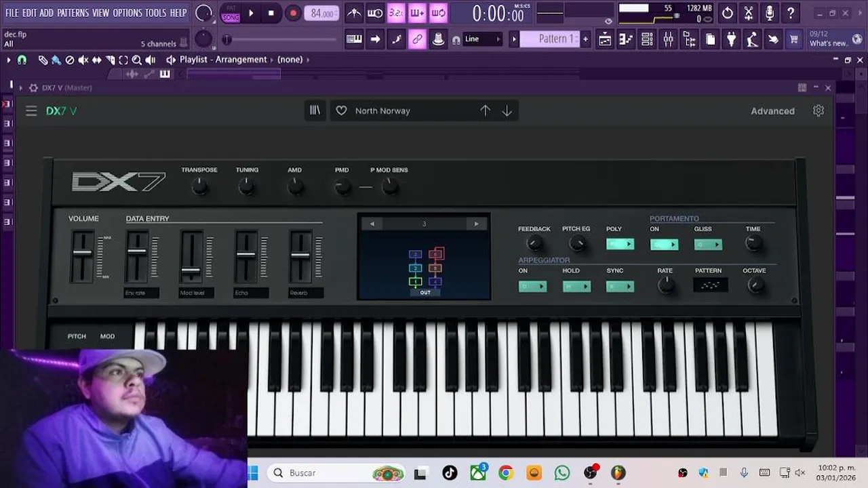868x488 pixels.
Task: Load the next preset with down arrow
Action: click(x=507, y=110)
